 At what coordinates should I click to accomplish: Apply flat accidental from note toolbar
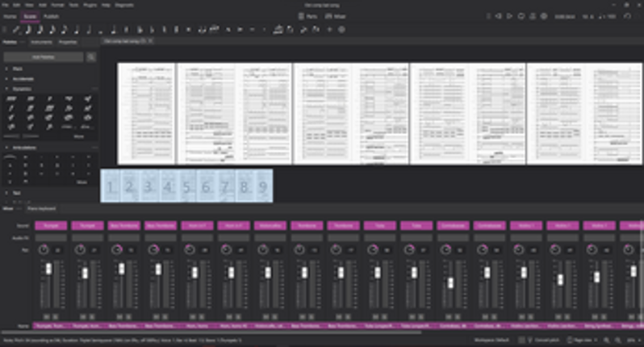point(152,30)
